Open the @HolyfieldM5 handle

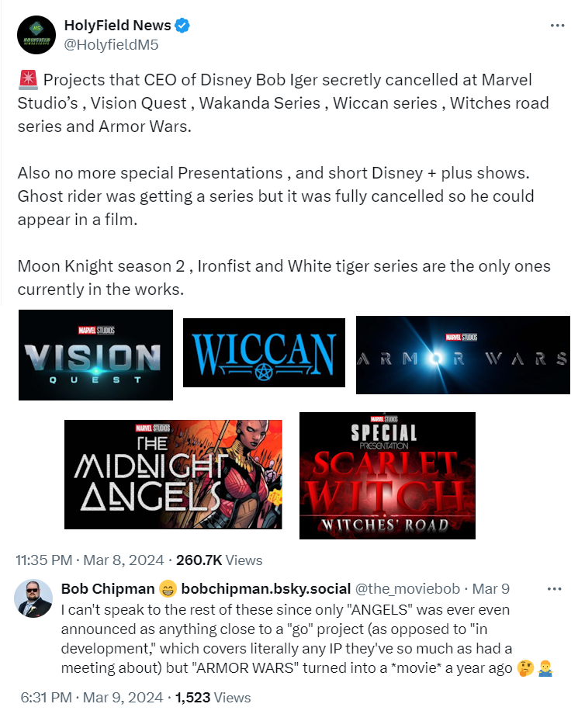(112, 45)
